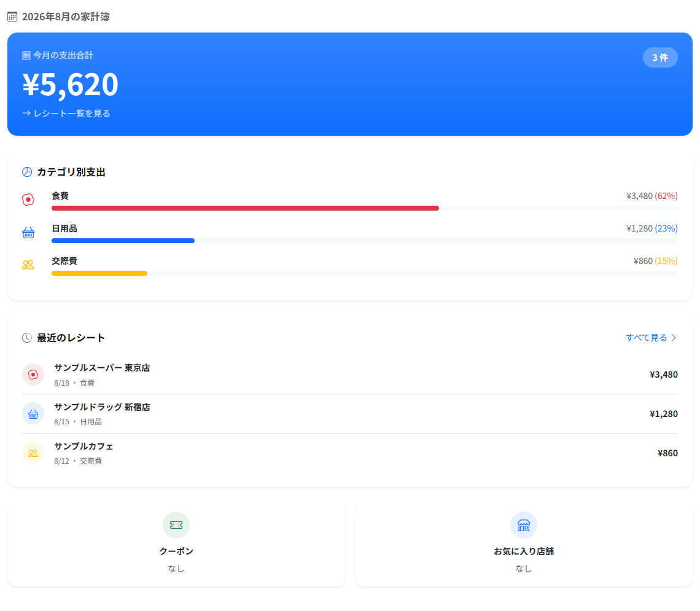
Task: Open レシート一覧を見る link
Action: pyautogui.click(x=66, y=114)
